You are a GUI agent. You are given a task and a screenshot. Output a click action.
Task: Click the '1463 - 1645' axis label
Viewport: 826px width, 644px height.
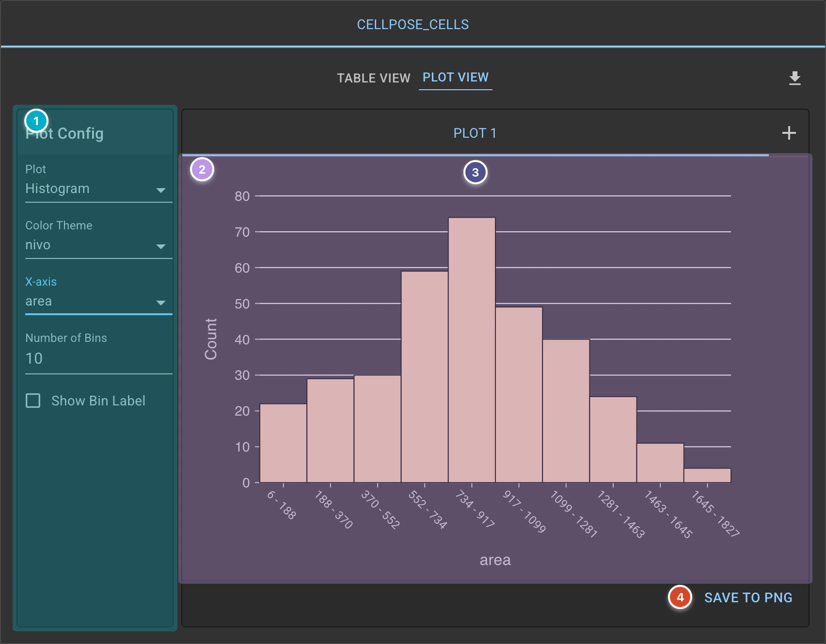point(668,514)
